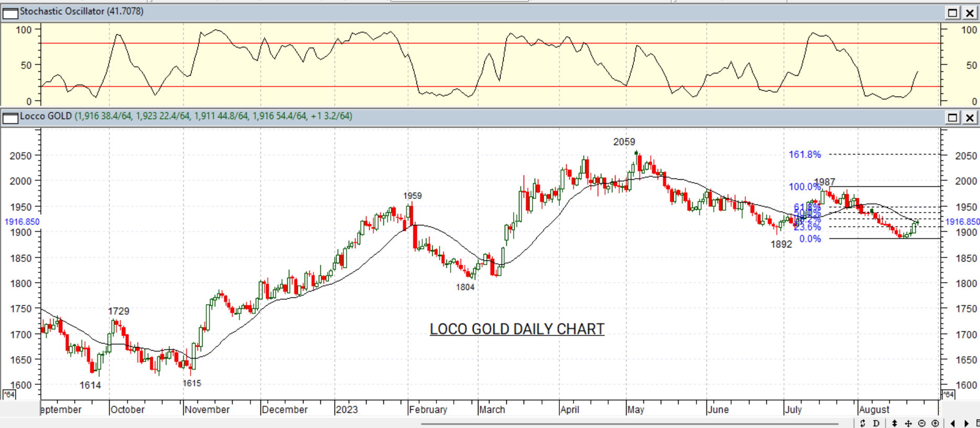
Task: Click the 1729 October high label
Action: pos(119,311)
